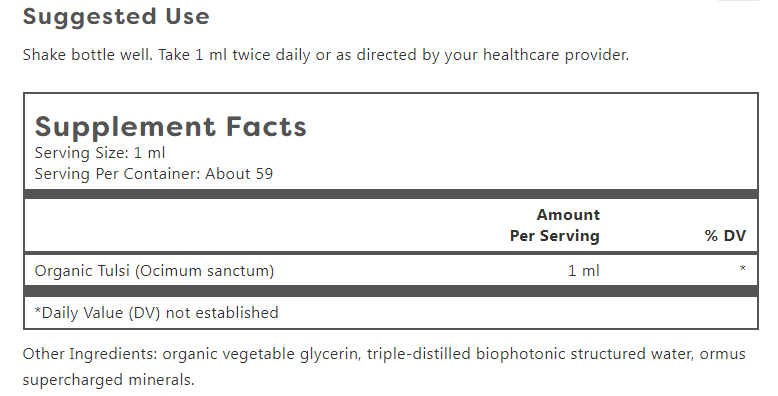Click the 'Ocimum sanctum' botanical name
This screenshot has height=396, width=778.
pyautogui.click(x=204, y=271)
